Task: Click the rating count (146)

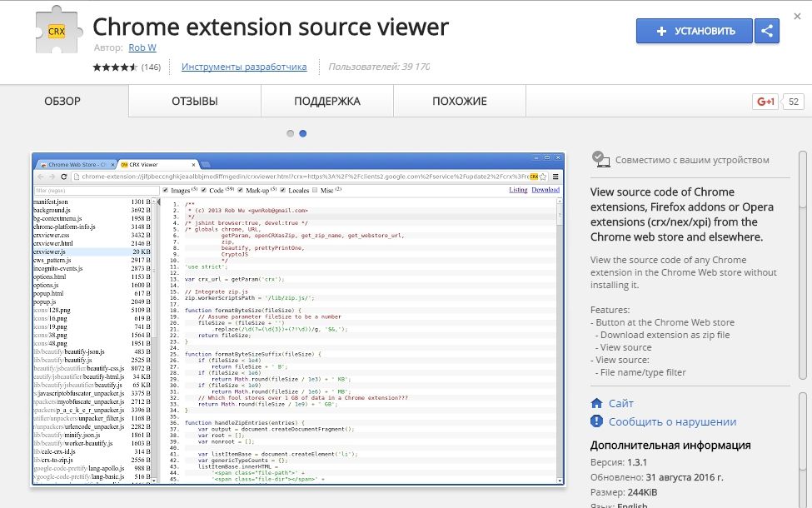Action: coord(152,67)
